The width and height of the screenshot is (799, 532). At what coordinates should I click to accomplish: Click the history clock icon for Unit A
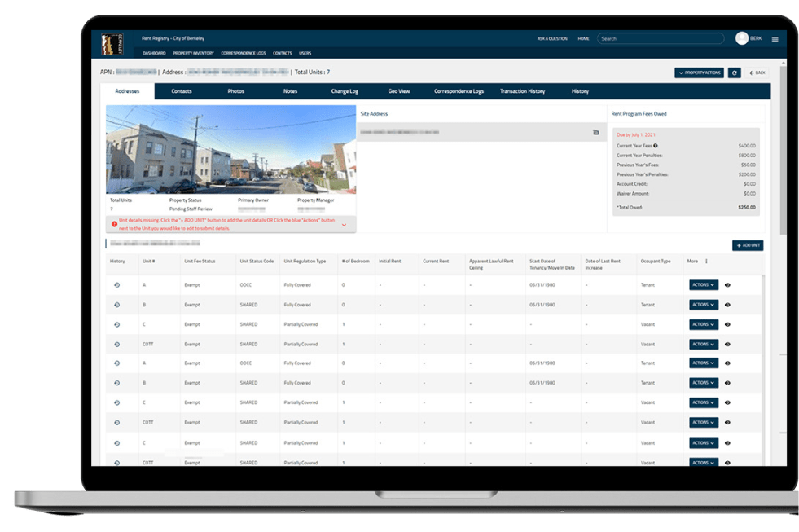tap(116, 284)
